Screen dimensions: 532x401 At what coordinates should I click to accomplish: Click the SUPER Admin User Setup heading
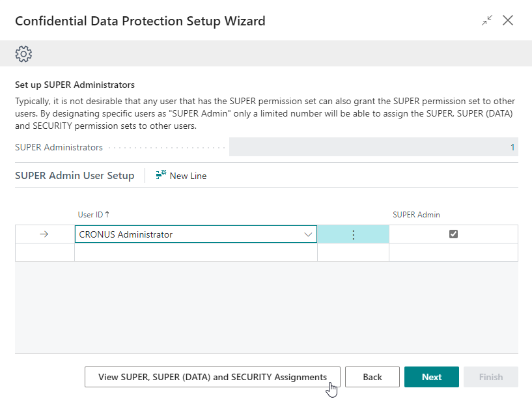pyautogui.click(x=75, y=176)
